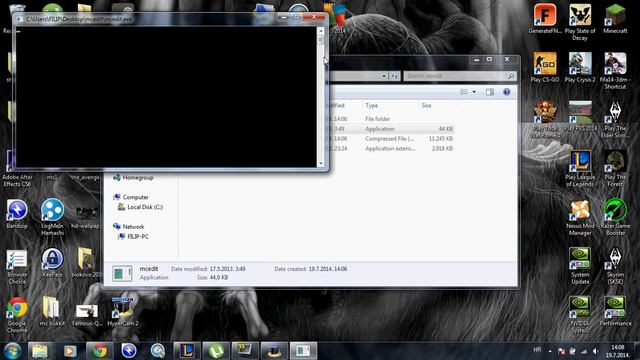Click the Search mcedit input field
Screen dimensions: 640x360
(460, 76)
